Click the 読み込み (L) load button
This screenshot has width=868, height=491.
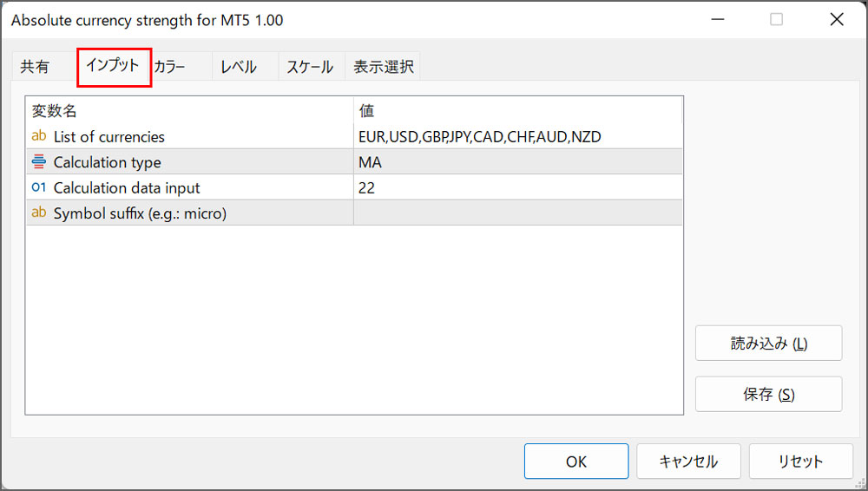[x=768, y=344]
